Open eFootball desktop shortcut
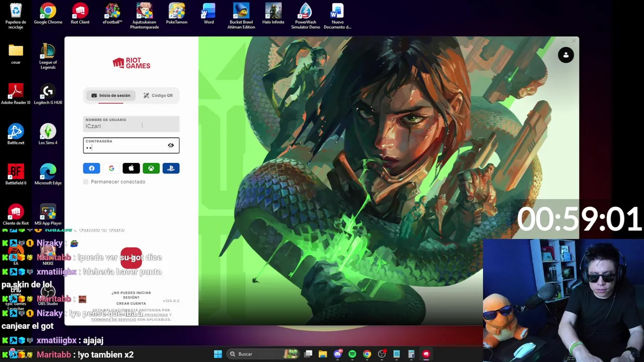 point(112,14)
